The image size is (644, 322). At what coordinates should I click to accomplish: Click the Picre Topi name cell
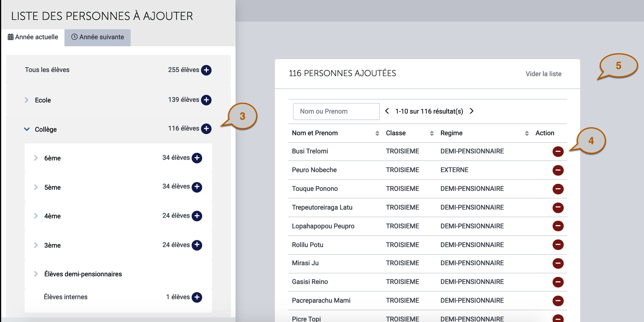click(x=306, y=319)
